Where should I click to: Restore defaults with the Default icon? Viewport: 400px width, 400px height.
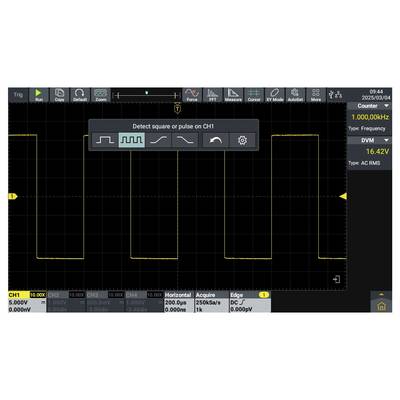click(80, 95)
